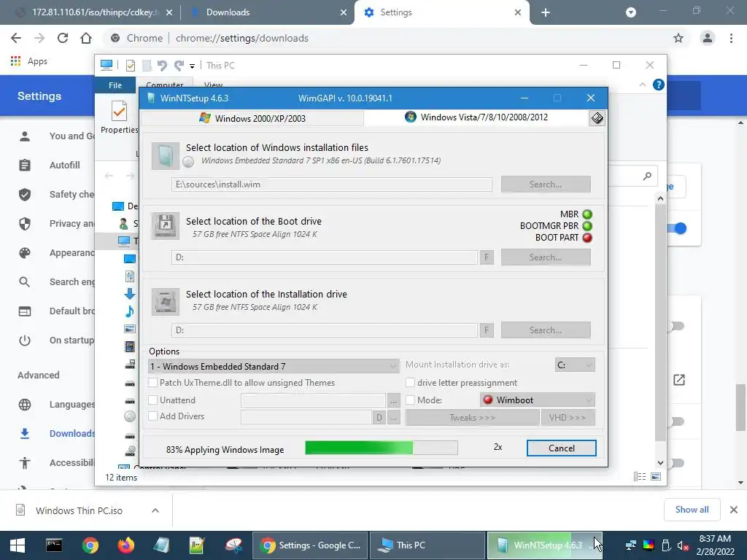Image resolution: width=747 pixels, height=560 pixels.
Task: Select Windows Vista/7/8/10/2008/2012 tab
Action: (476, 117)
